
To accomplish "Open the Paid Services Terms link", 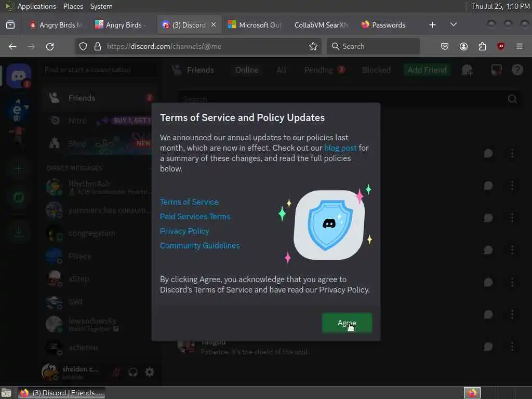I will click(195, 217).
